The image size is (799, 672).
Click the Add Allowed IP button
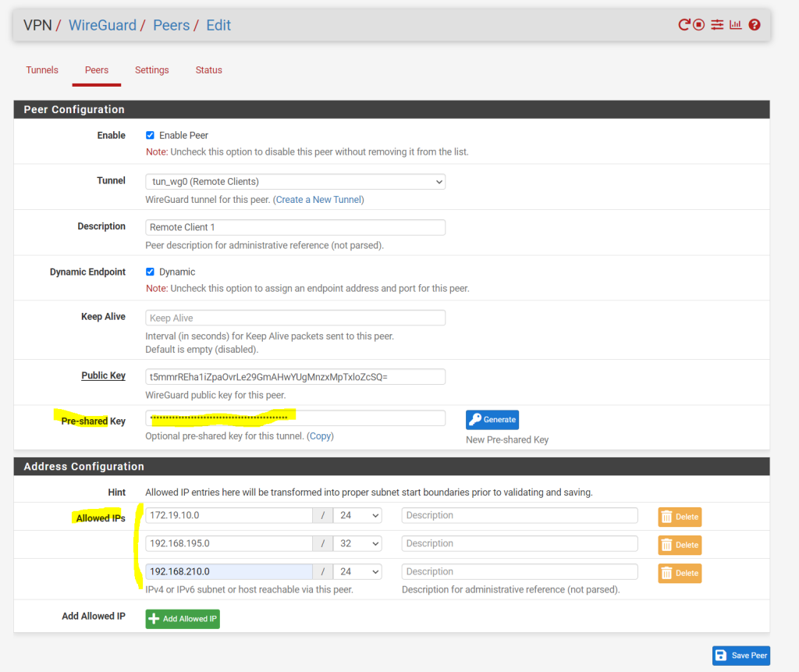click(x=183, y=619)
